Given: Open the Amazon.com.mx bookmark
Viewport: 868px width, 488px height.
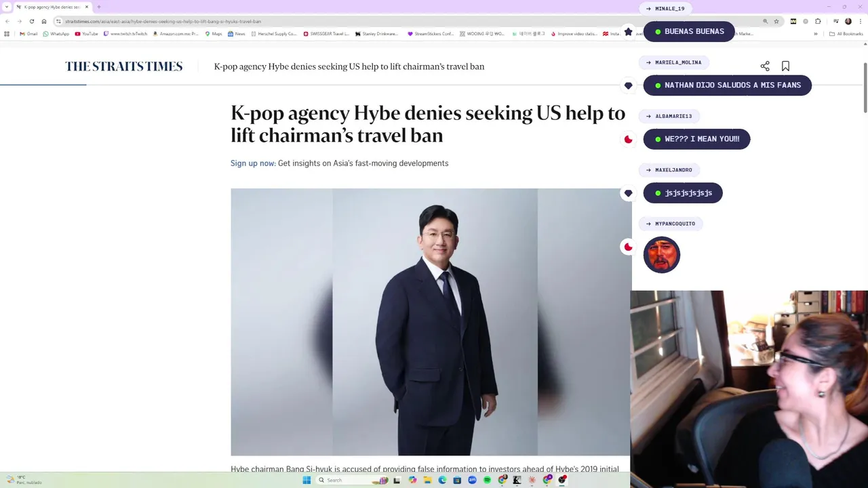Looking at the screenshot, I should pyautogui.click(x=176, y=34).
